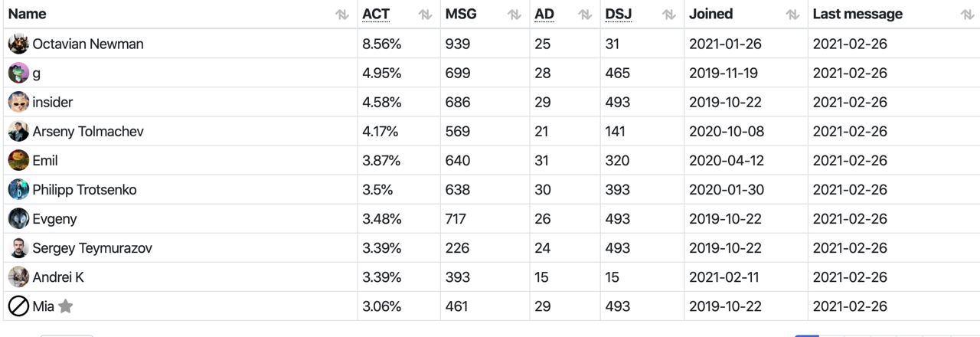Open Arseny Tolmachev's avatar thumbnail
Viewport: 980px width, 337px height.
point(18,131)
